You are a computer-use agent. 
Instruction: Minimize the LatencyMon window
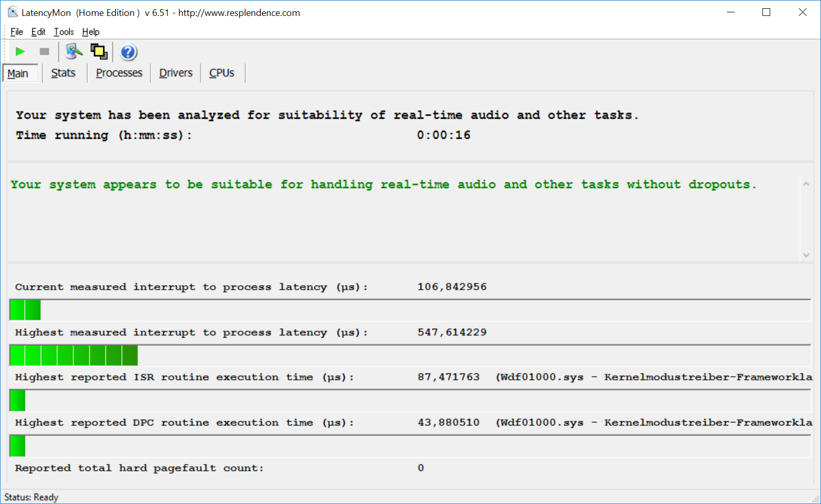[x=731, y=12]
